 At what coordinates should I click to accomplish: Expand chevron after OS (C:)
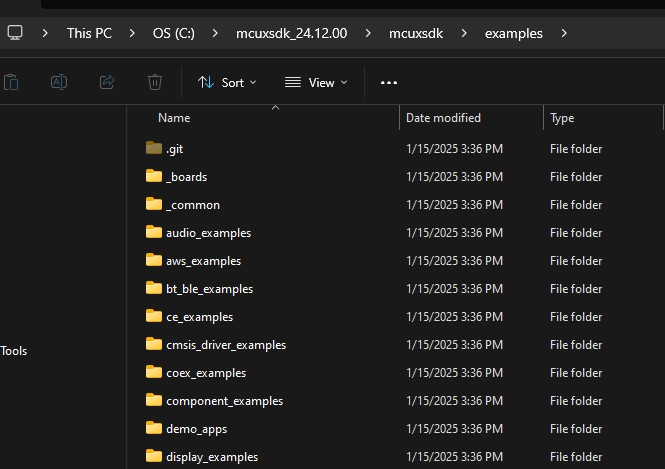[215, 33]
